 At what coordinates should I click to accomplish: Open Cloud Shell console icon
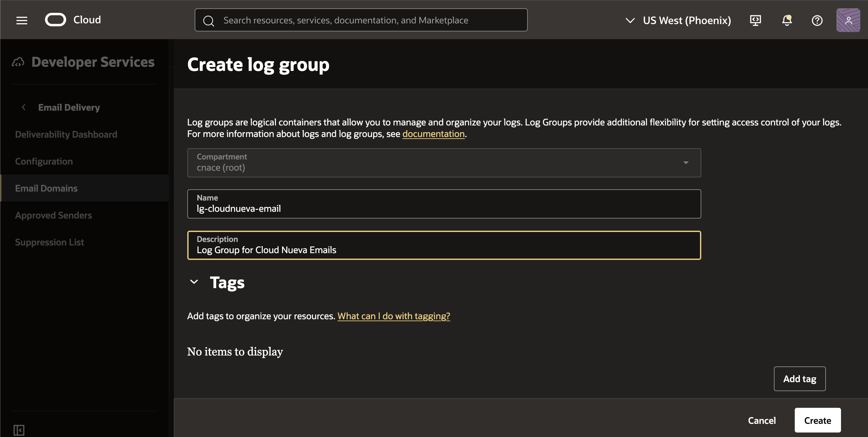coord(756,20)
